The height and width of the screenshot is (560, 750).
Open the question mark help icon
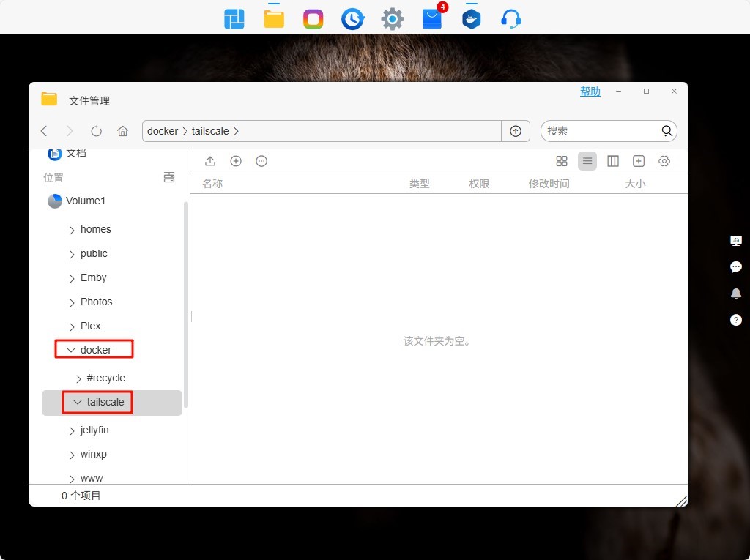coord(736,320)
